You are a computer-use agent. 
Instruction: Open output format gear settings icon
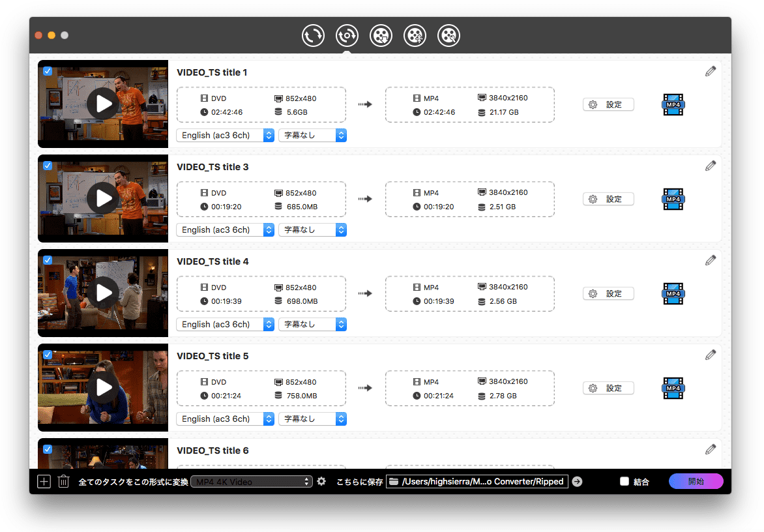coord(321,482)
